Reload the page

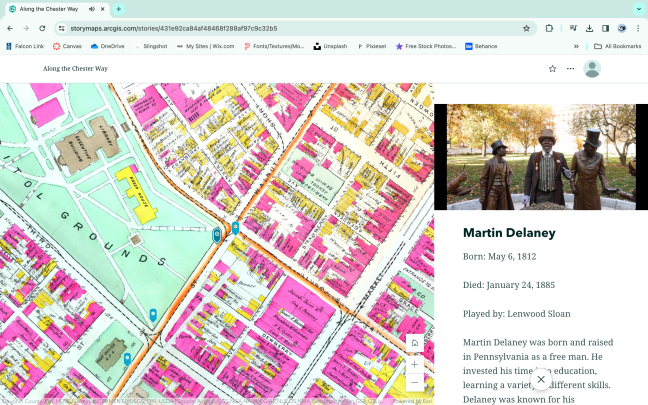click(42, 28)
